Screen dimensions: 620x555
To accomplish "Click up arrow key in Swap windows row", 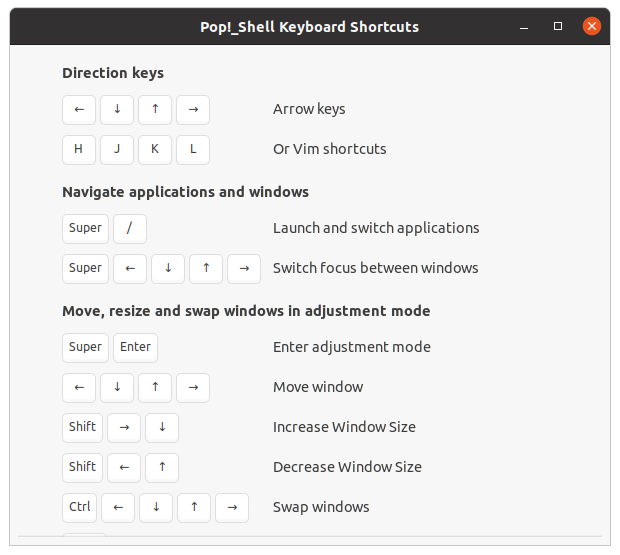I will tap(194, 508).
